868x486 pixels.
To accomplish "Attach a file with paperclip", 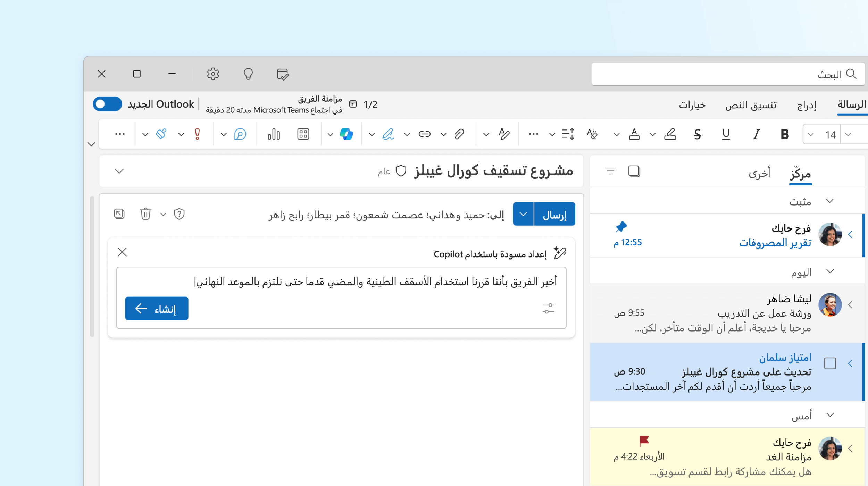I will pos(459,134).
